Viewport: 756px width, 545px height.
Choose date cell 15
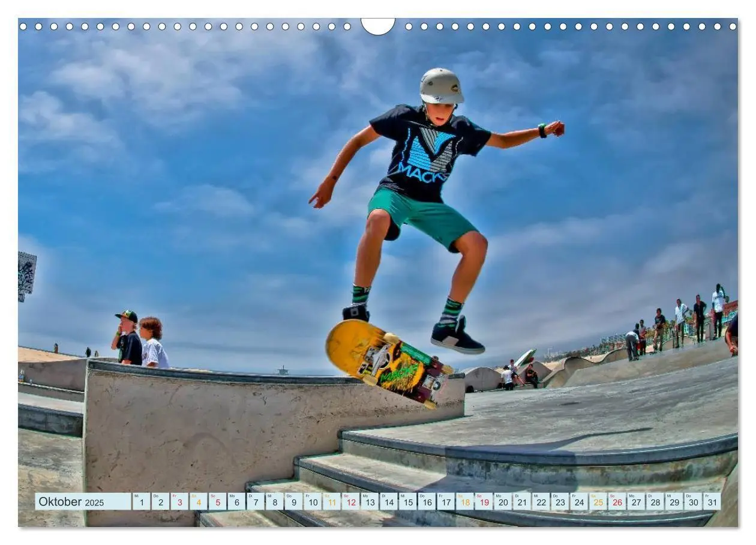coord(408,502)
